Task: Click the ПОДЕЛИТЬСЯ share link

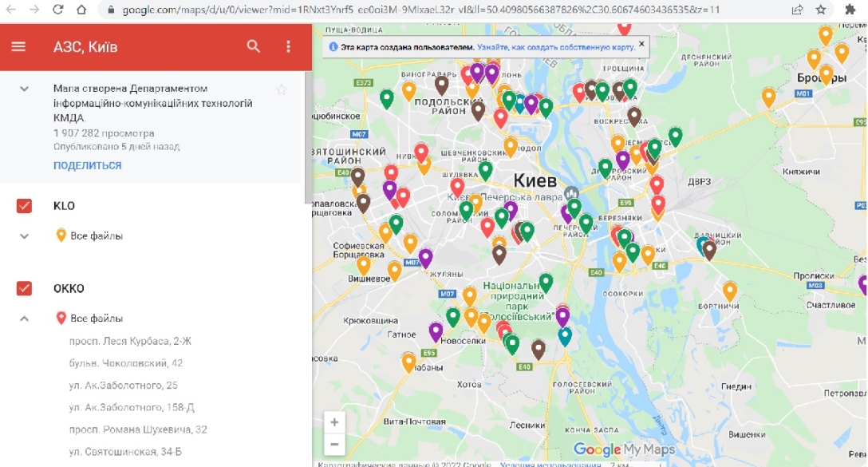Action: point(87,165)
